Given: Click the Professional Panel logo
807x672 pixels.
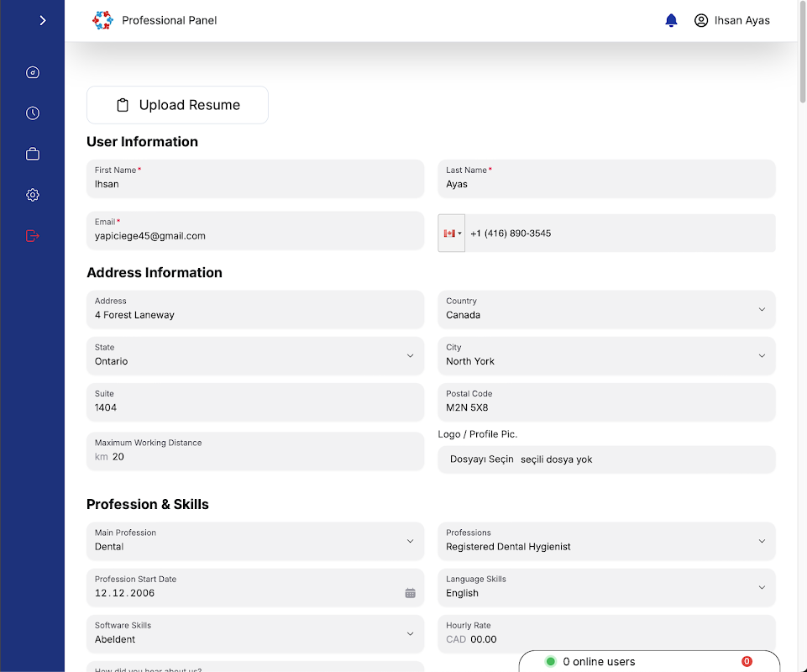Looking at the screenshot, I should tap(102, 20).
